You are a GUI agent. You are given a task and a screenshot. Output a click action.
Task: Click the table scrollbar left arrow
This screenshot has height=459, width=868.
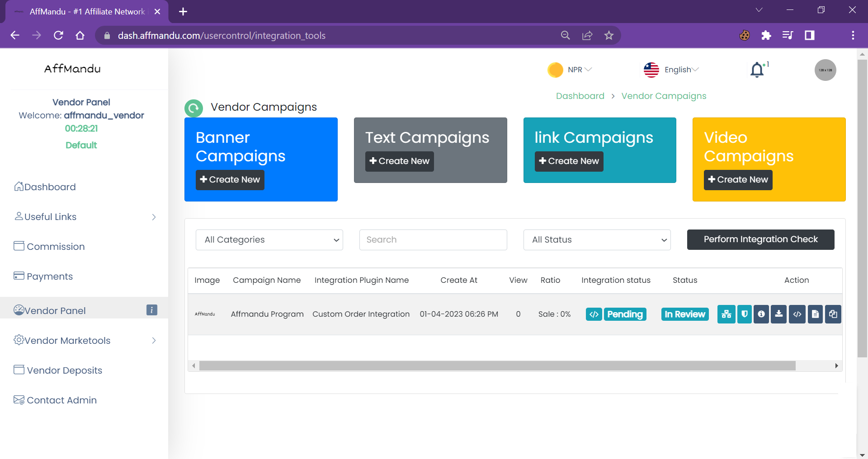[x=193, y=366]
